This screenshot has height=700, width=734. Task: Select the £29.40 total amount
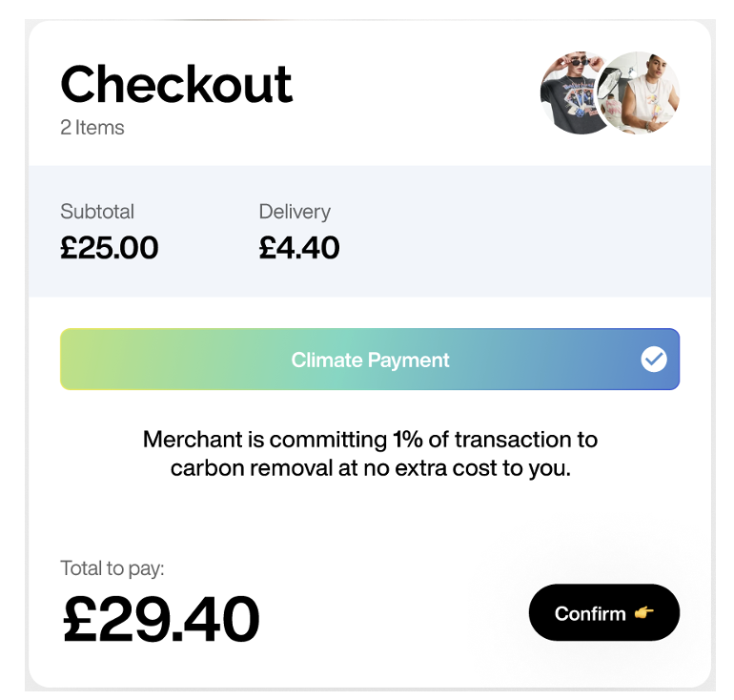tap(161, 619)
